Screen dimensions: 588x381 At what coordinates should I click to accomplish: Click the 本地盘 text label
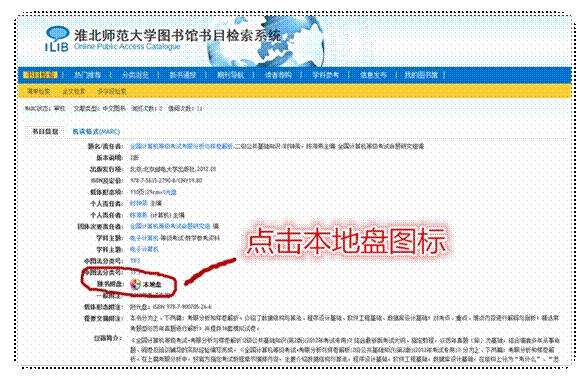pos(152,285)
